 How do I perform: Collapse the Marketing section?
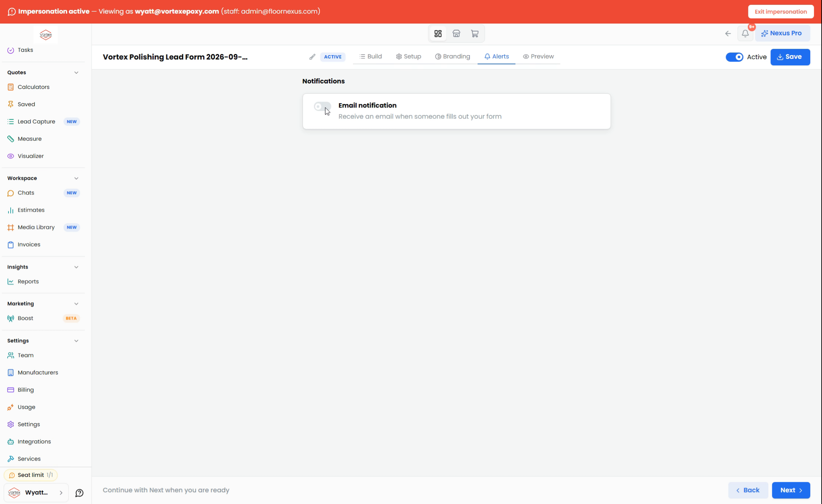coord(76,304)
